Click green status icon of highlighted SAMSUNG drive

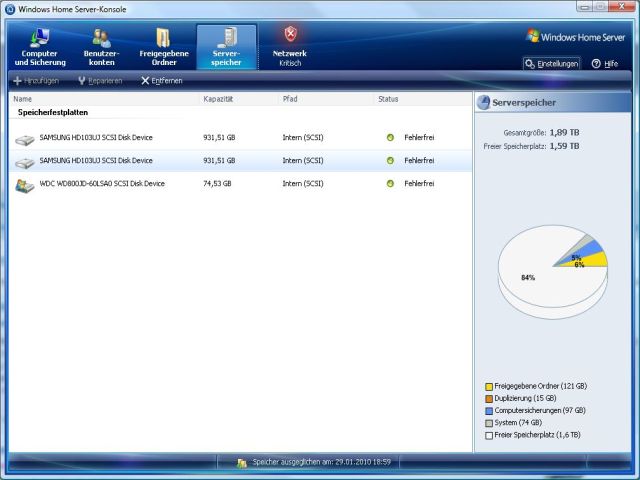(x=390, y=160)
